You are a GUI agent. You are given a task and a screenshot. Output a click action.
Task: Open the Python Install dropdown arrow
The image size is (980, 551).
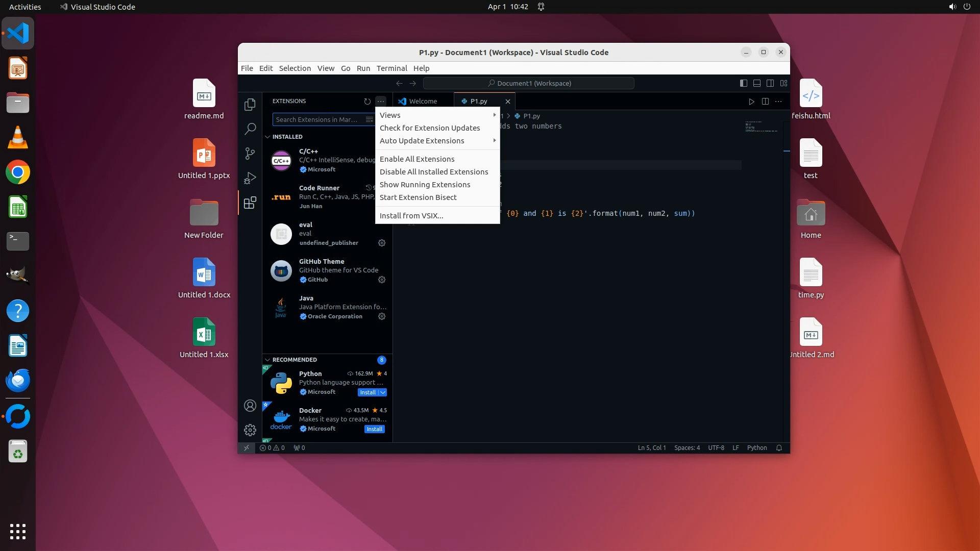383,392
